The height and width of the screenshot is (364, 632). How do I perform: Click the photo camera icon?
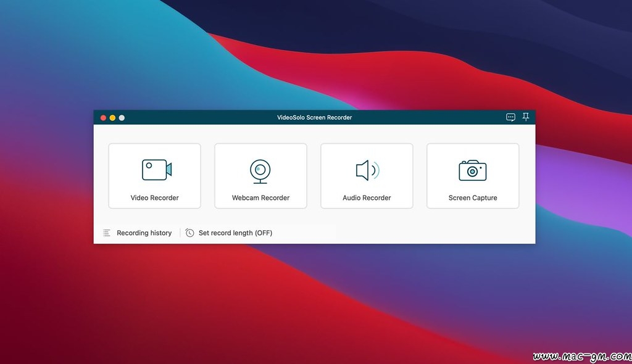point(472,170)
